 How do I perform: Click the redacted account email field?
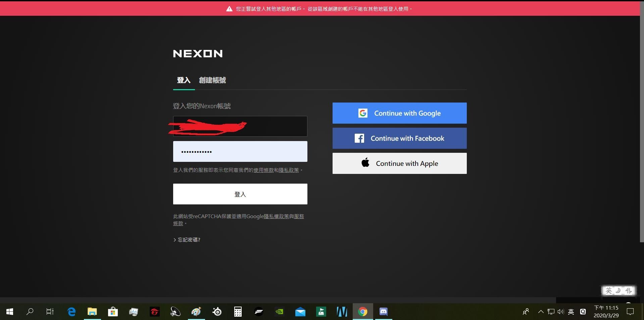click(x=240, y=126)
